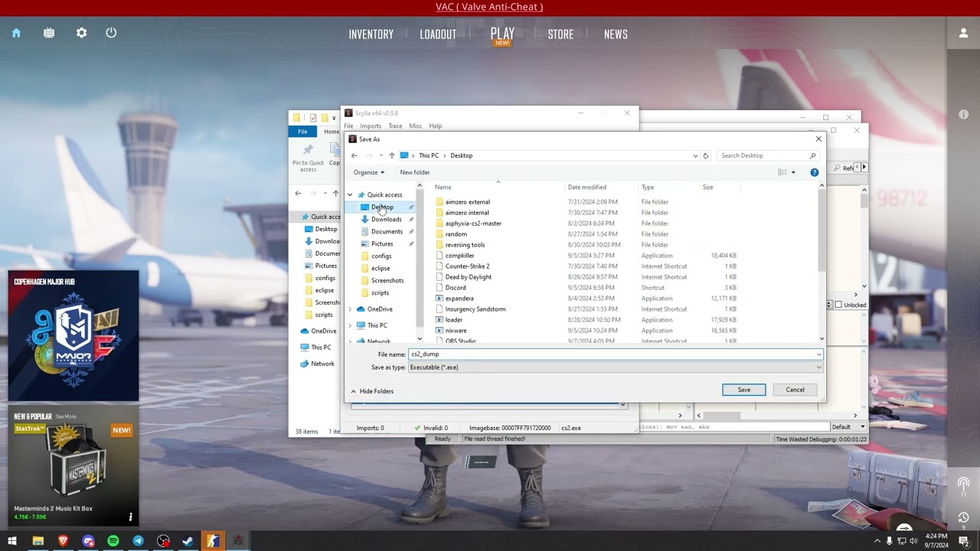Open the CS2 settings gear

[x=81, y=33]
